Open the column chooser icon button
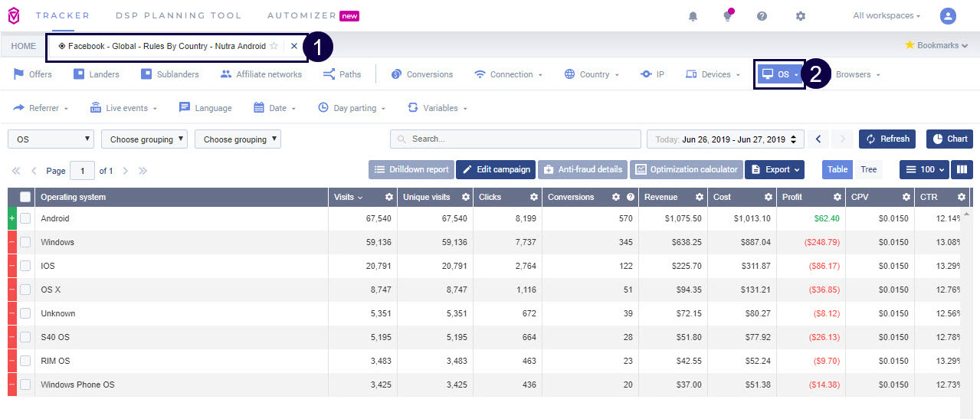980x419 pixels. point(962,169)
